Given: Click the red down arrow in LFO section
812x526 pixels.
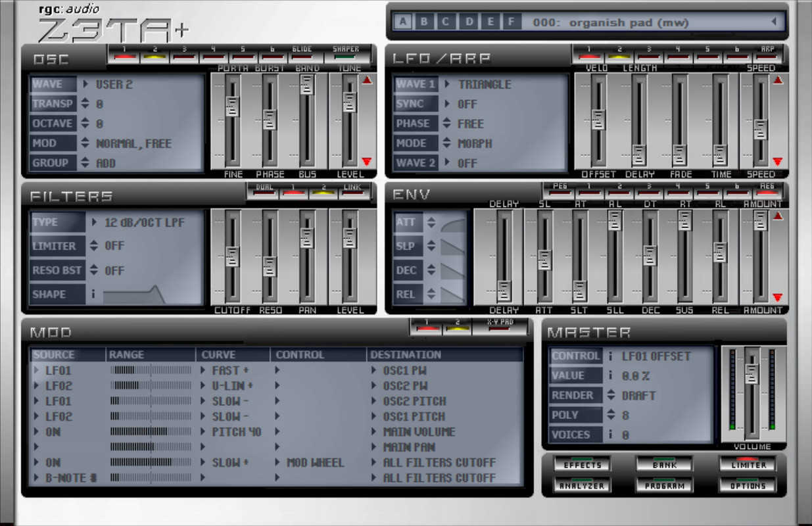Looking at the screenshot, I should coord(778,162).
